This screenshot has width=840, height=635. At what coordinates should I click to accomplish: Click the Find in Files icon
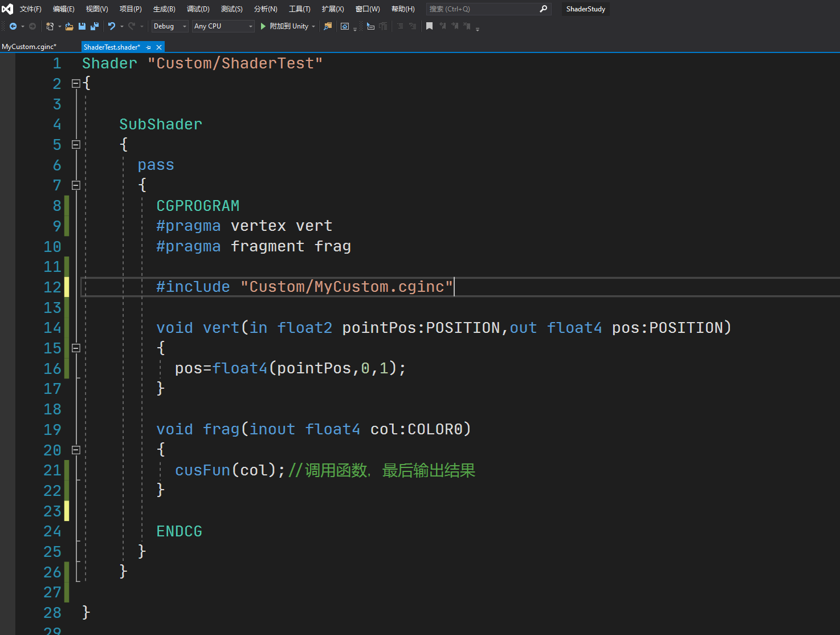coord(328,26)
